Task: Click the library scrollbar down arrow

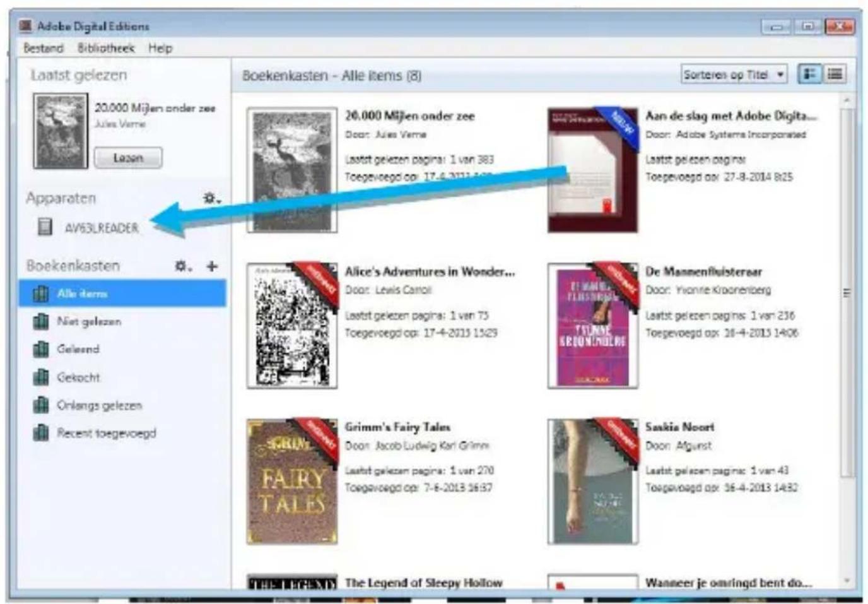Action: (x=847, y=581)
